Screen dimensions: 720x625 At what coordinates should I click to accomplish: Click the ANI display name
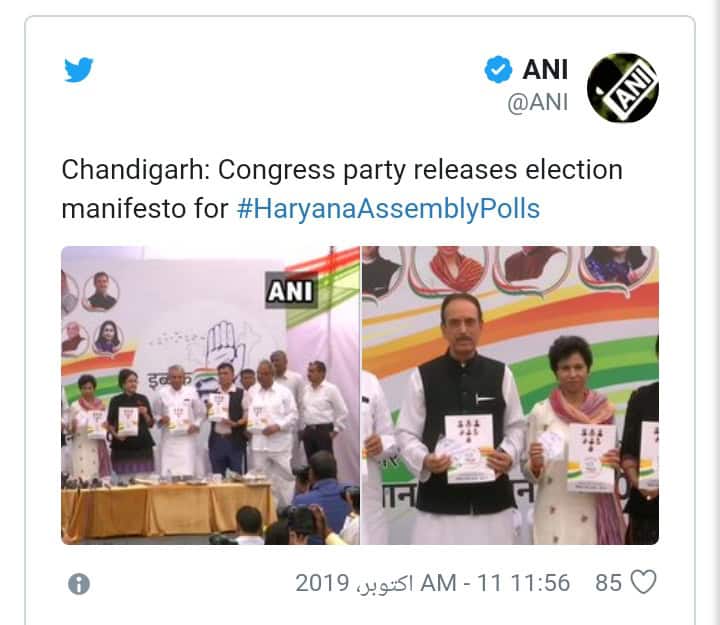coord(545,70)
